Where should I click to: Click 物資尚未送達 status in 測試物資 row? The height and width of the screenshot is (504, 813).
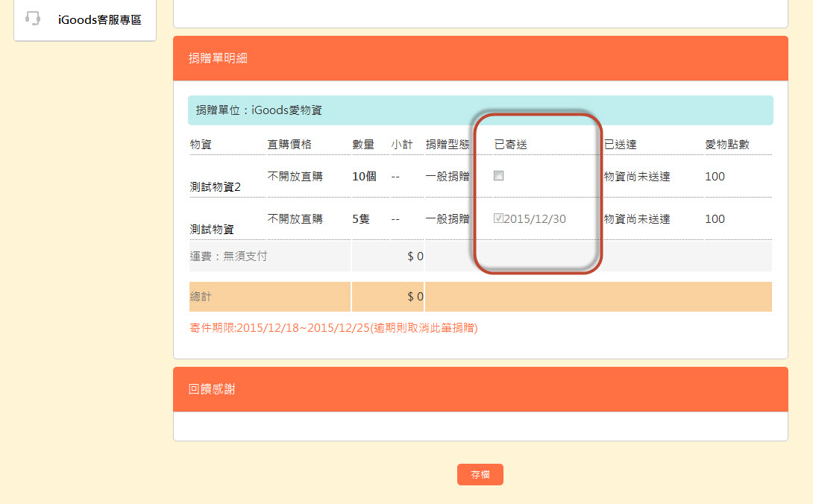(637, 218)
